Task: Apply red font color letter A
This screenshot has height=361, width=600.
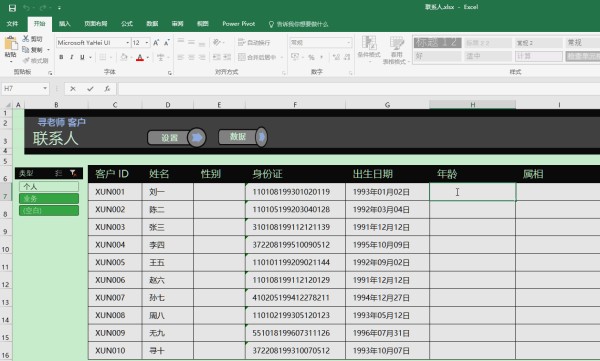Action: click(140, 57)
